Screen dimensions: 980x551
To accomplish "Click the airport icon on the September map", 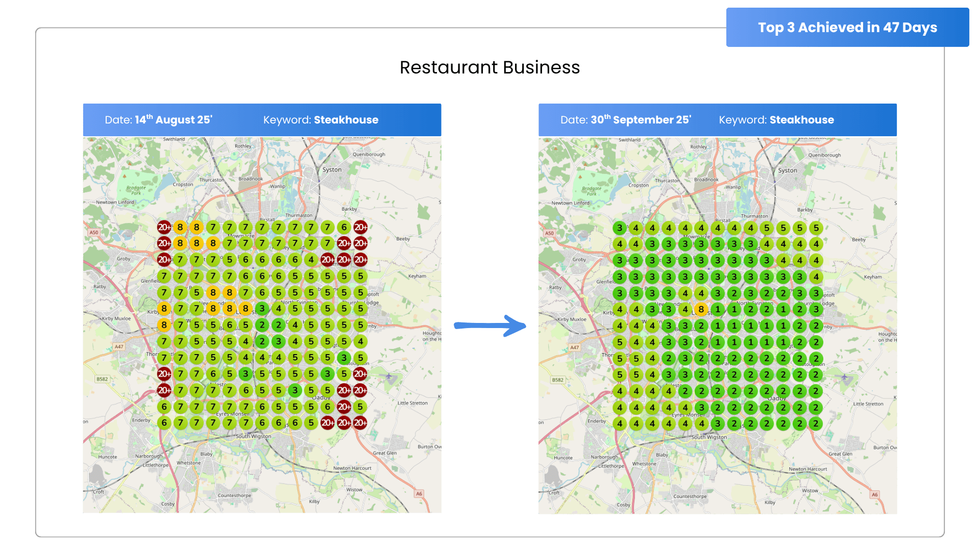I will (845, 378).
